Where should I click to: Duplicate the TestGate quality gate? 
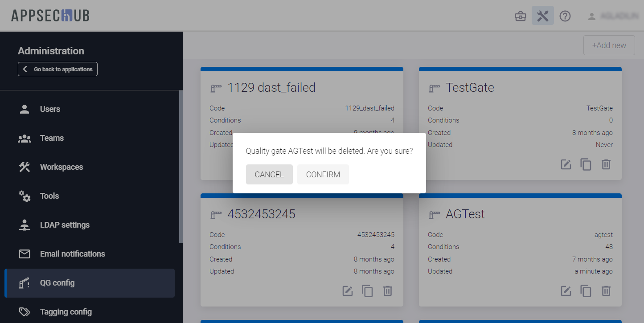(x=586, y=164)
